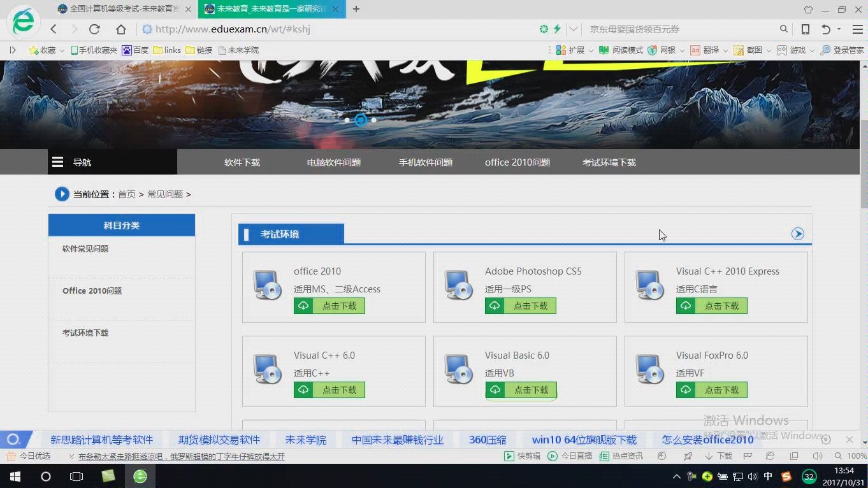Toggle speed boost lightning icon in address bar
This screenshot has width=868, height=488.
tap(557, 29)
